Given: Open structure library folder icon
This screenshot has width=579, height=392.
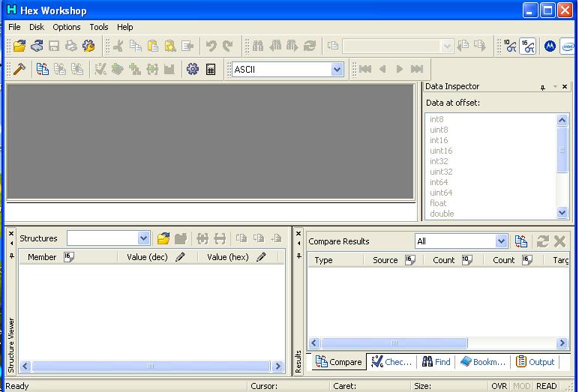Looking at the screenshot, I should tap(163, 239).
